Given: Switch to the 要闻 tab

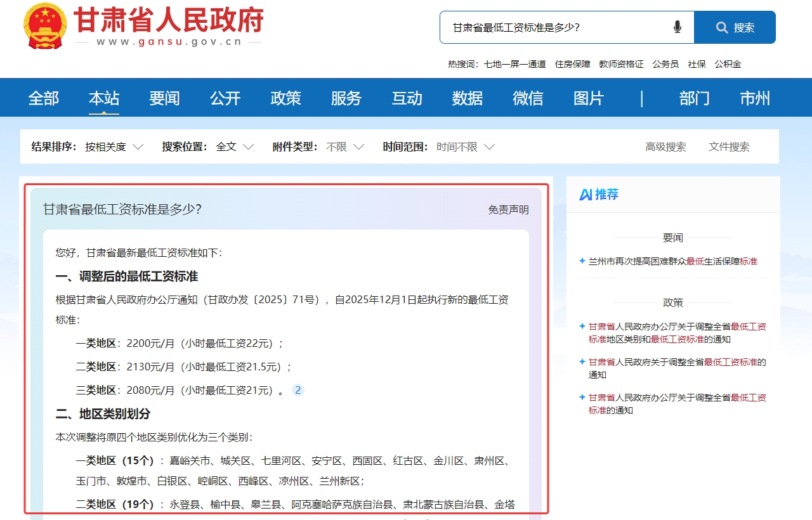Looking at the screenshot, I should click(x=164, y=98).
